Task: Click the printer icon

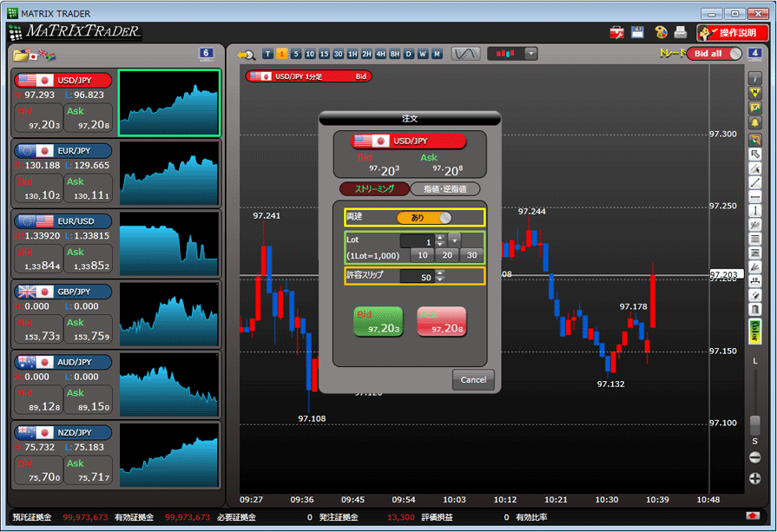Action: click(681, 32)
